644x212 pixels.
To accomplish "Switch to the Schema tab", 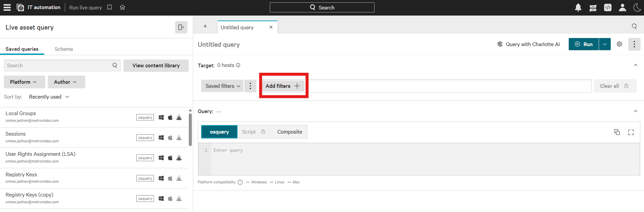I will [x=63, y=49].
